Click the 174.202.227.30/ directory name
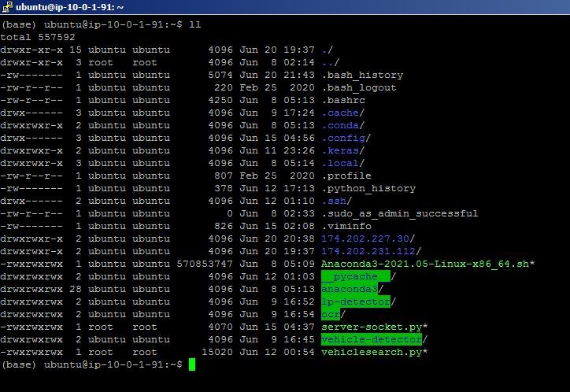 (x=368, y=239)
